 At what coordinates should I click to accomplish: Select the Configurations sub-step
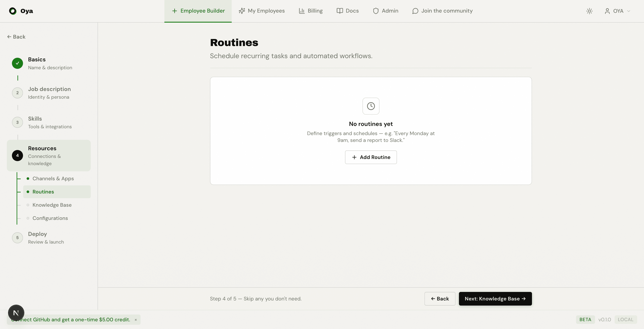pos(50,218)
